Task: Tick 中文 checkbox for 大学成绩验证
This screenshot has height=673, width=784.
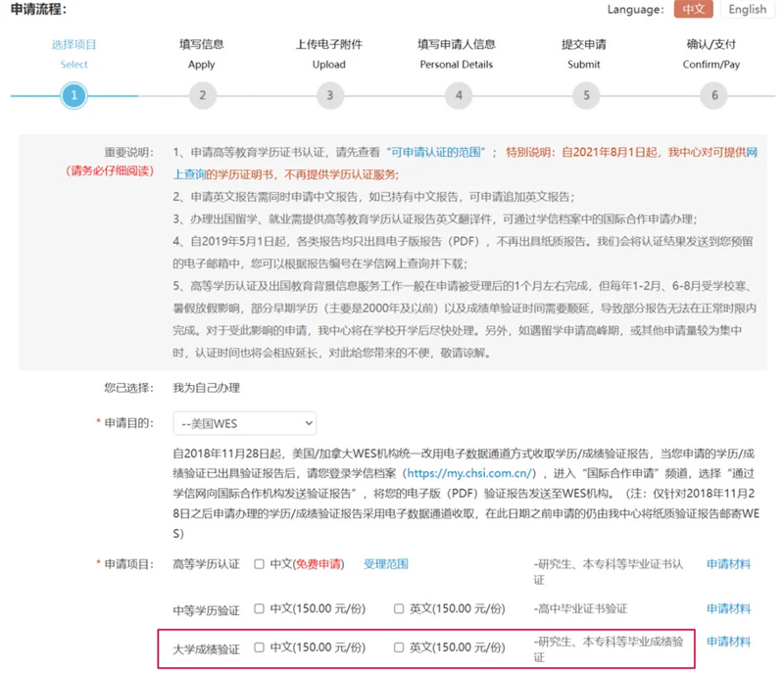Action: coord(259,648)
